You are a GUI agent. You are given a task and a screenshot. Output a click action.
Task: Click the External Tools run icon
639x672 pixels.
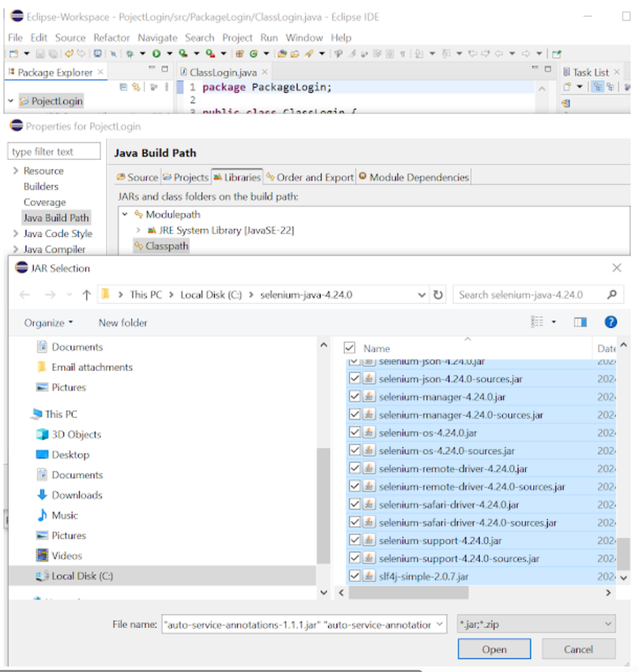point(210,54)
